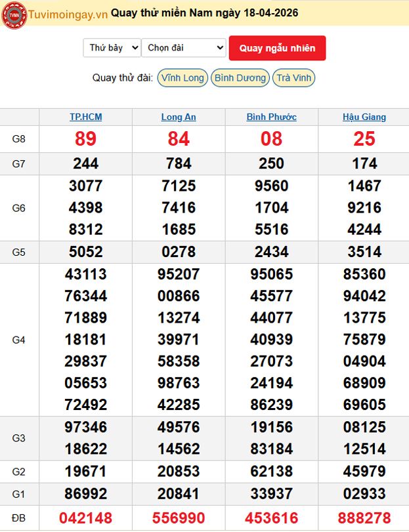Screen dimensions: 409x532
Task: Pick the Trà Vinh station pill
Action: (293, 78)
